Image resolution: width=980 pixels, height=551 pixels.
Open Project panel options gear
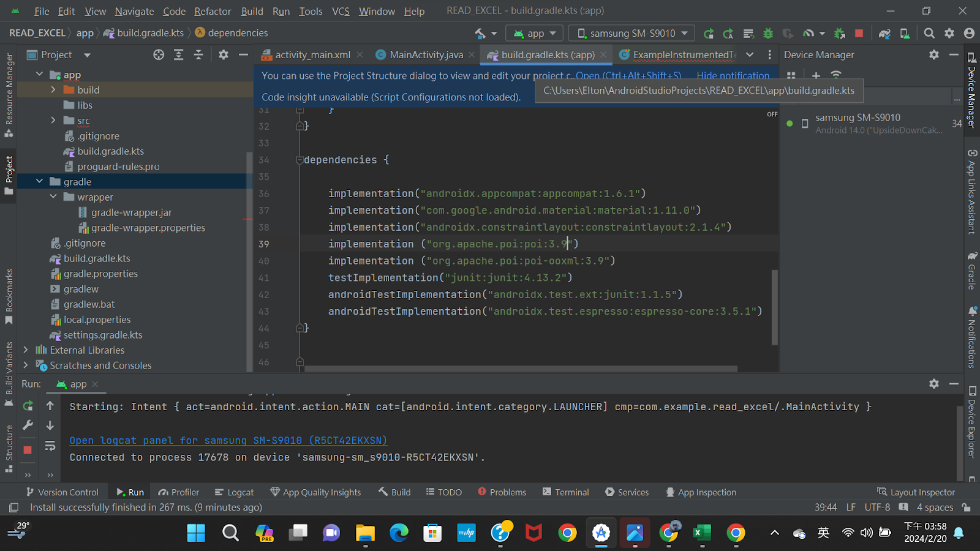[x=224, y=55]
